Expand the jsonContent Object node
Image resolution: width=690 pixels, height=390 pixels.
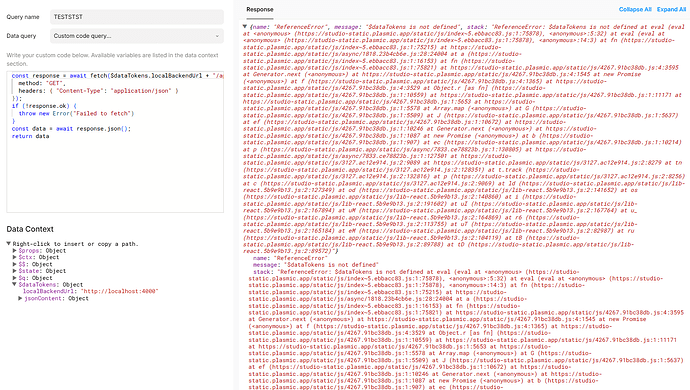click(x=20, y=298)
